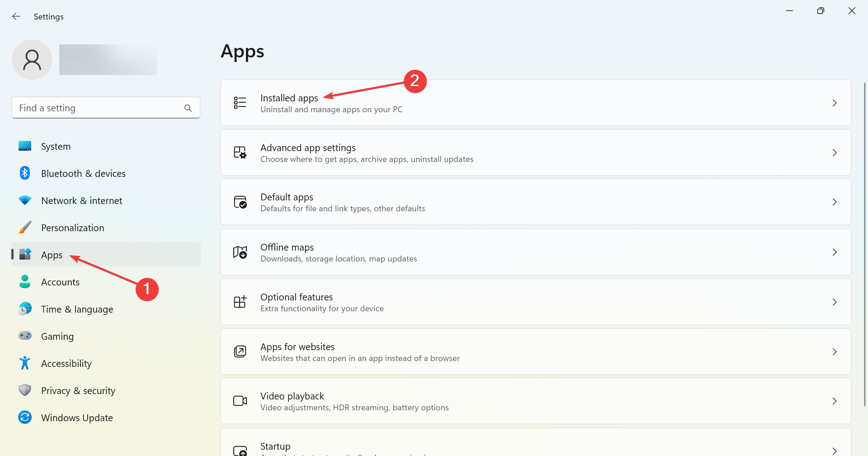Click the Video playback camera icon
Screen dimensions: 868x456
pyautogui.click(x=240, y=401)
